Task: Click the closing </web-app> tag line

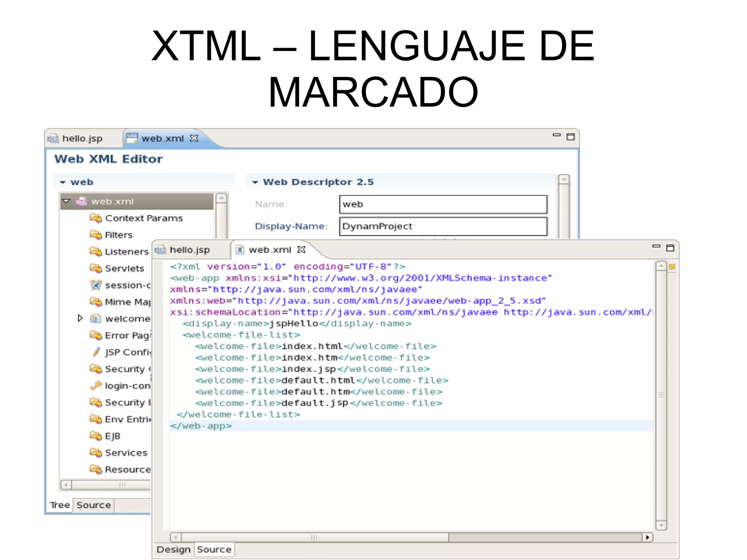Action: tap(201, 426)
